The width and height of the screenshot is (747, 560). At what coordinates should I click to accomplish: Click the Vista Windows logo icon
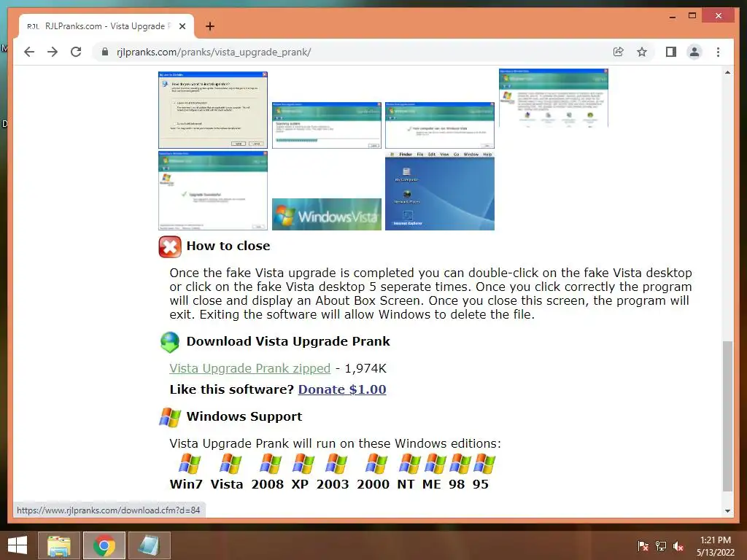[x=231, y=463]
